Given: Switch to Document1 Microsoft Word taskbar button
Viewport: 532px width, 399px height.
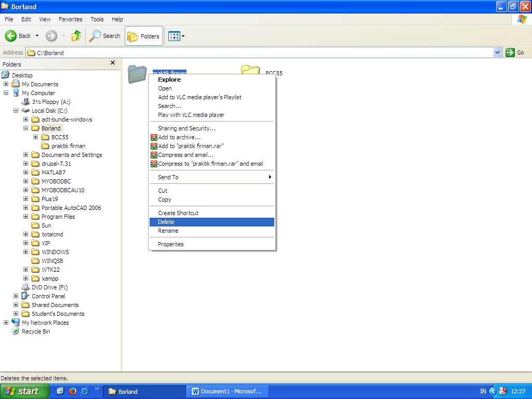Looking at the screenshot, I should tap(227, 391).
